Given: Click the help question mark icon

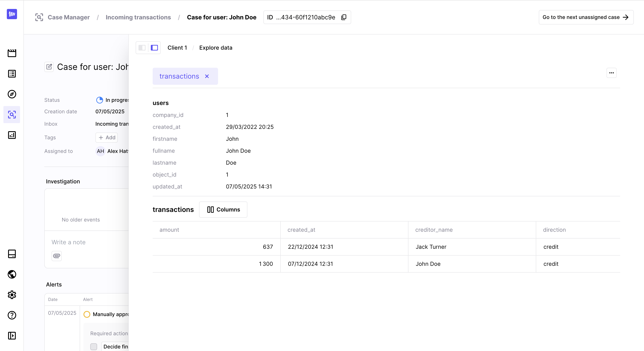Looking at the screenshot, I should click(x=12, y=315).
